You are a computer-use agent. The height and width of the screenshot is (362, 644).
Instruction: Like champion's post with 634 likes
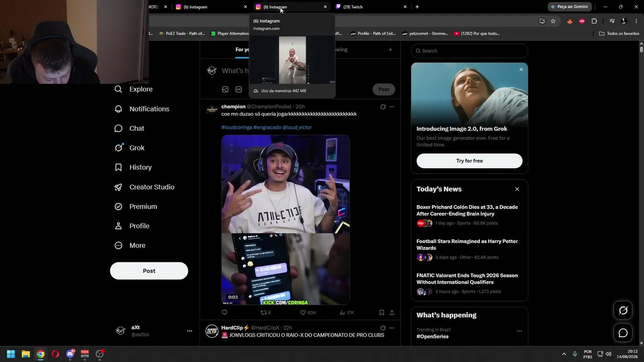(x=307, y=312)
